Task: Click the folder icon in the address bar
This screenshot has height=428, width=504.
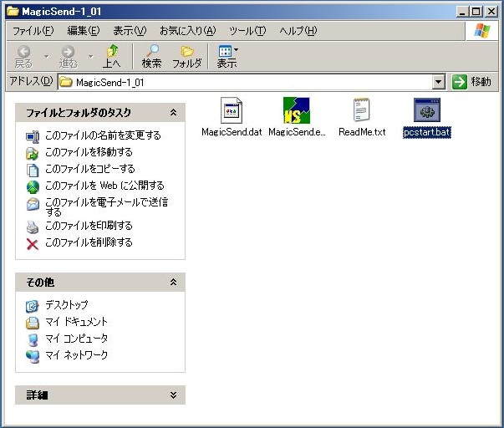Action: 66,82
